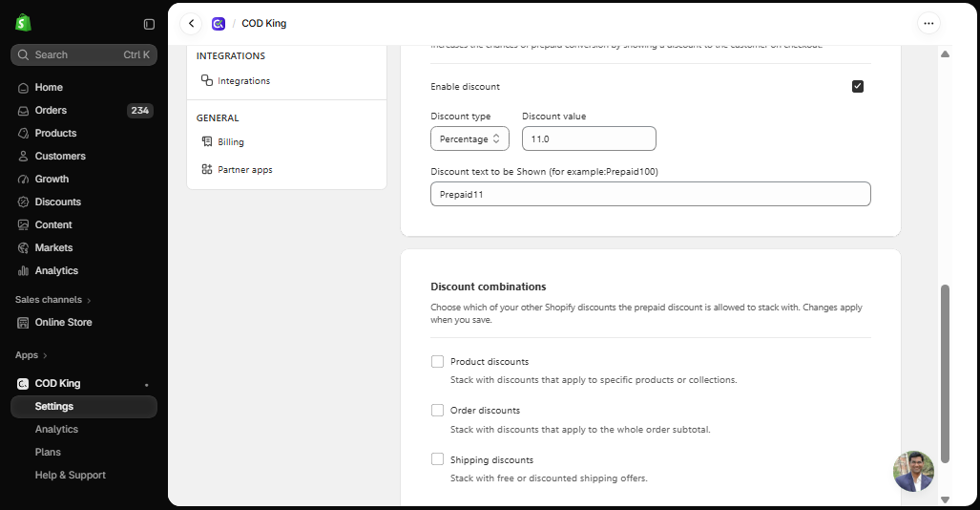
Task: Click the Content icon in sidebar
Action: [x=23, y=224]
